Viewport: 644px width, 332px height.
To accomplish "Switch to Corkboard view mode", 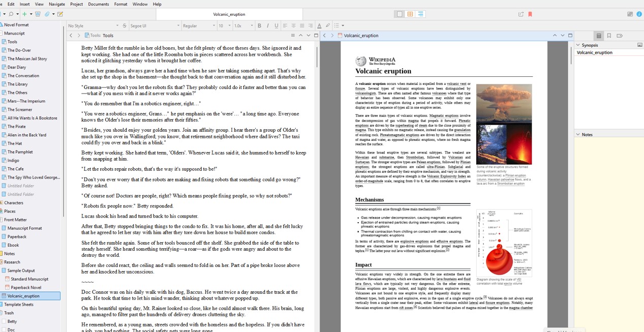I will [410, 14].
